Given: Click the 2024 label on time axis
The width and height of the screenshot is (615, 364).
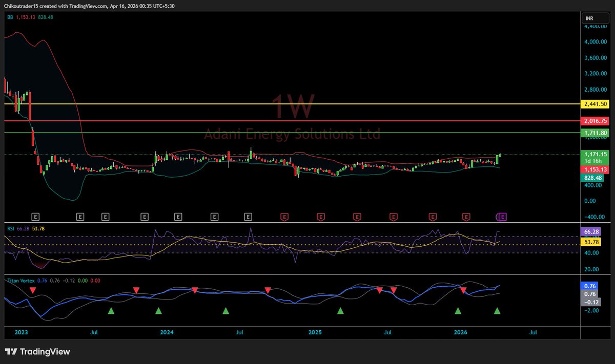Looking at the screenshot, I should click(x=167, y=332).
